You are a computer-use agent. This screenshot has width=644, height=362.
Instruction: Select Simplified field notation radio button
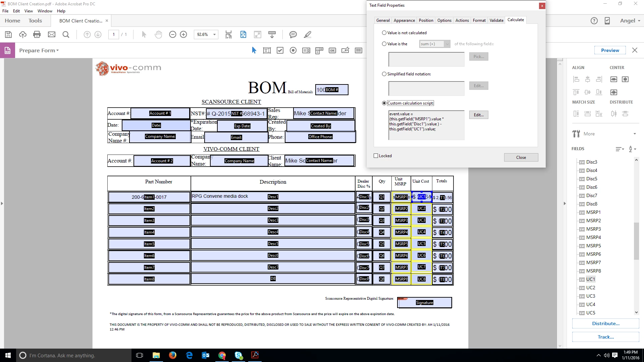[x=384, y=74]
